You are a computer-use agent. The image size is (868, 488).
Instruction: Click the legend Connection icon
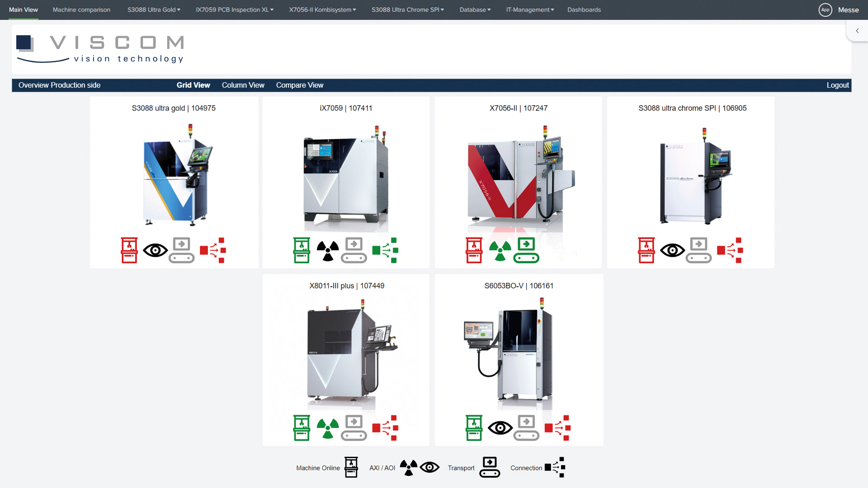[x=555, y=467]
